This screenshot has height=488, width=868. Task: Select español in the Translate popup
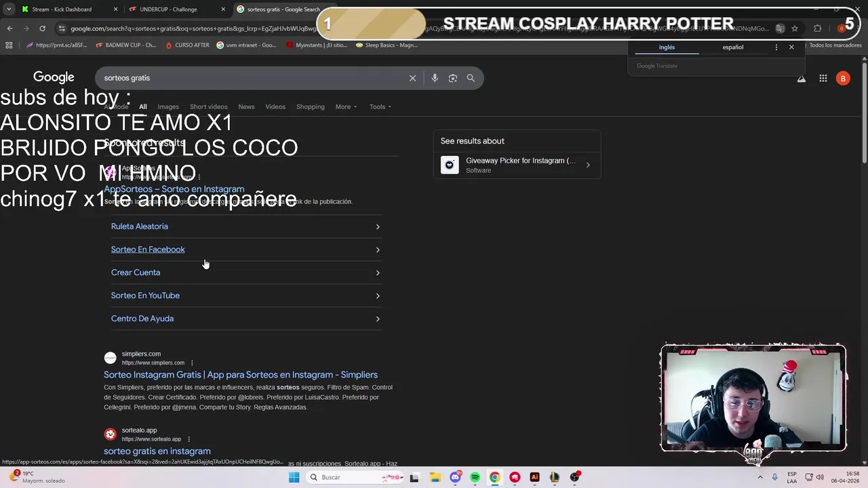pyautogui.click(x=733, y=47)
